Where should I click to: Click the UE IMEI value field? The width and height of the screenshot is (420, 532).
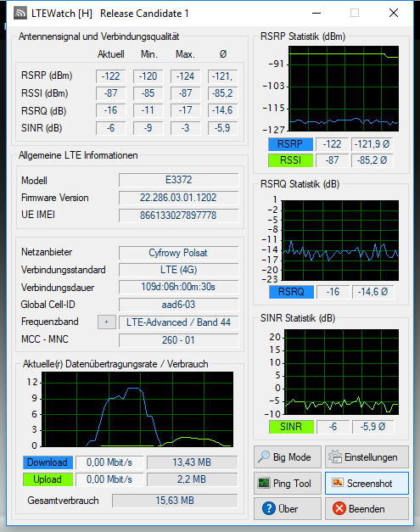178,216
